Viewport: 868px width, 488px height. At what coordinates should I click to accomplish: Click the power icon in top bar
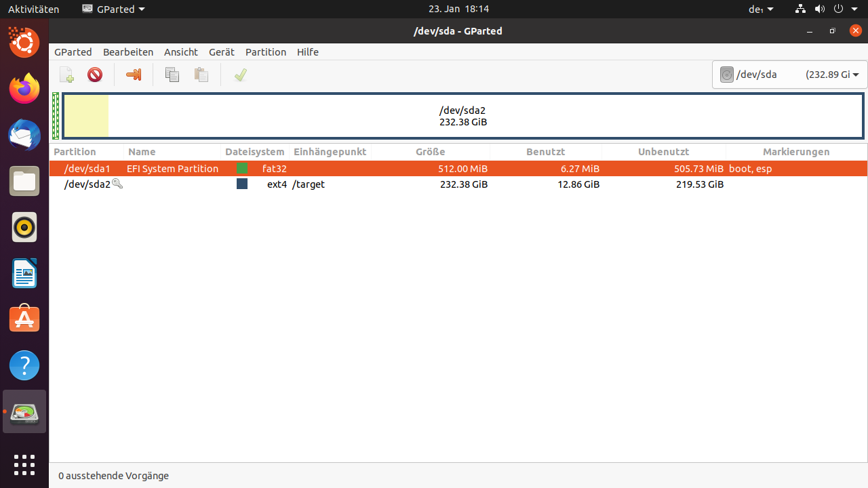pos(838,9)
